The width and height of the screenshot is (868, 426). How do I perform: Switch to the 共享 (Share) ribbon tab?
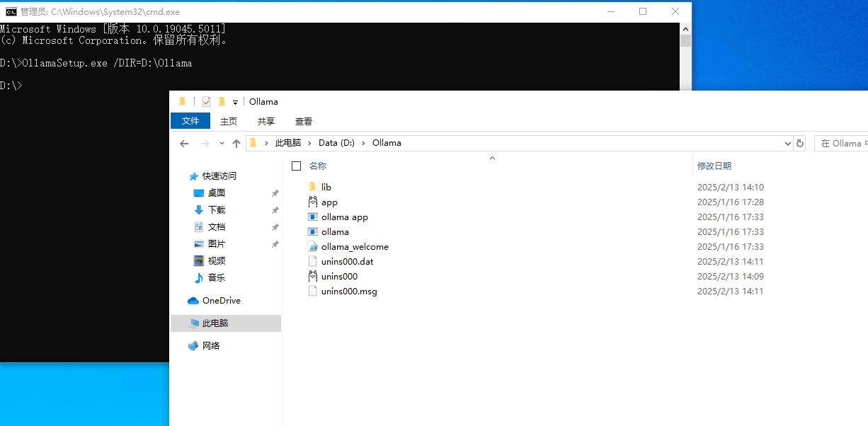(266, 122)
